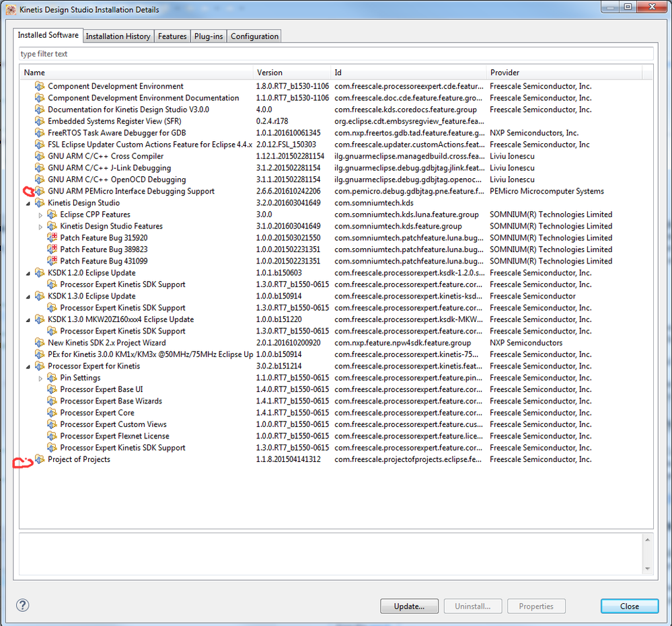Viewport: 672px width, 626px height.
Task: Click the Pin Settings feature icon
Action: coord(52,377)
